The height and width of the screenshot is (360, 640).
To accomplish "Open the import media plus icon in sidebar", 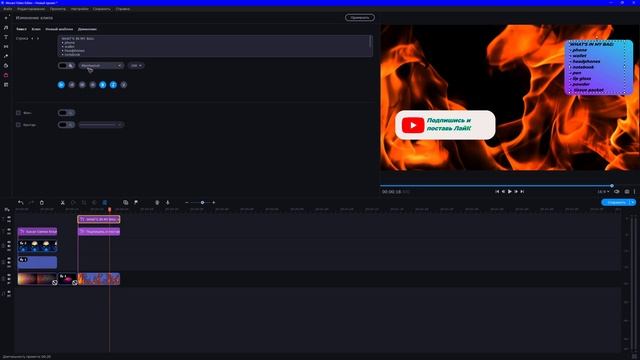I will click(6, 18).
